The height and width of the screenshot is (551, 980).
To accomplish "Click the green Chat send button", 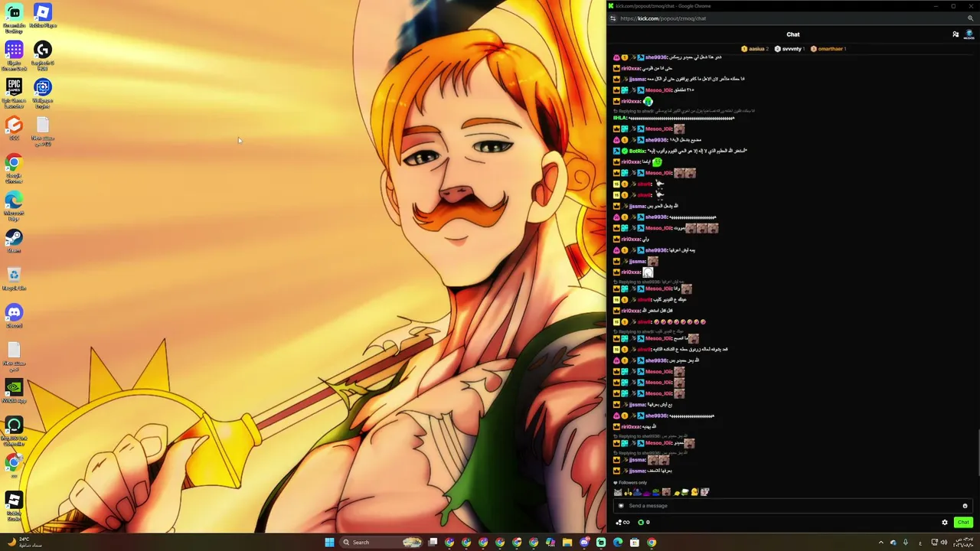I will (x=963, y=523).
